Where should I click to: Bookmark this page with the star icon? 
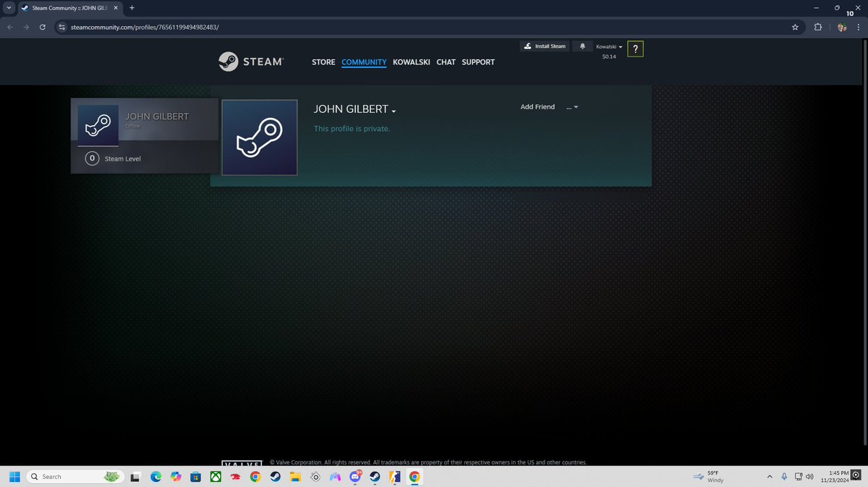pyautogui.click(x=795, y=27)
